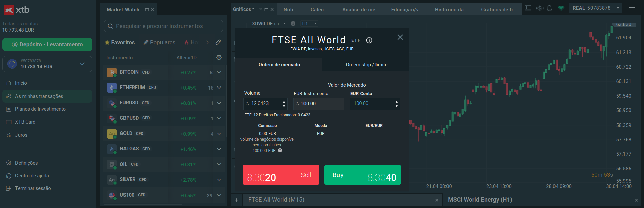Switch to Ordem stop / limite tab
This screenshot has width=644, height=208.
point(366,65)
